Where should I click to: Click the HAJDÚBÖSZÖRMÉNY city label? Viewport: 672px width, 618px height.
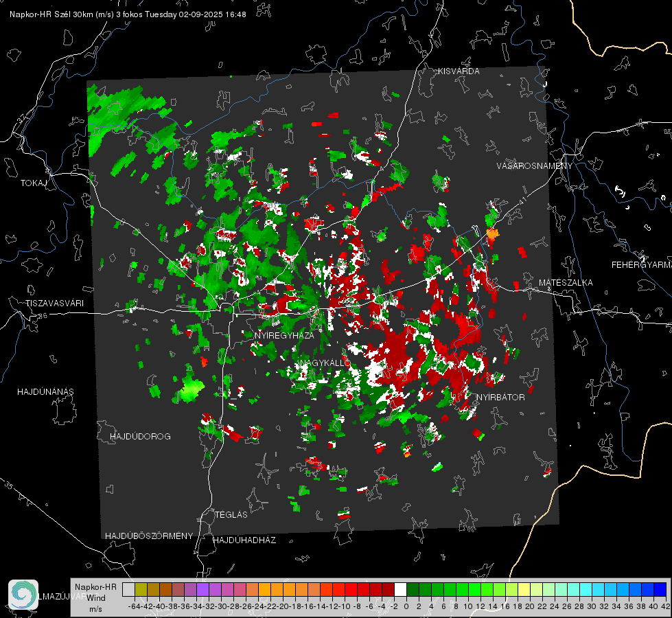pos(149,536)
